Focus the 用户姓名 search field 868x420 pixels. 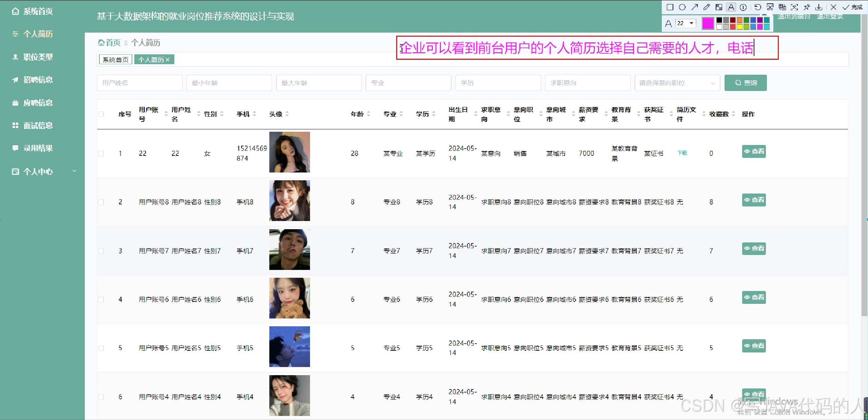[140, 83]
